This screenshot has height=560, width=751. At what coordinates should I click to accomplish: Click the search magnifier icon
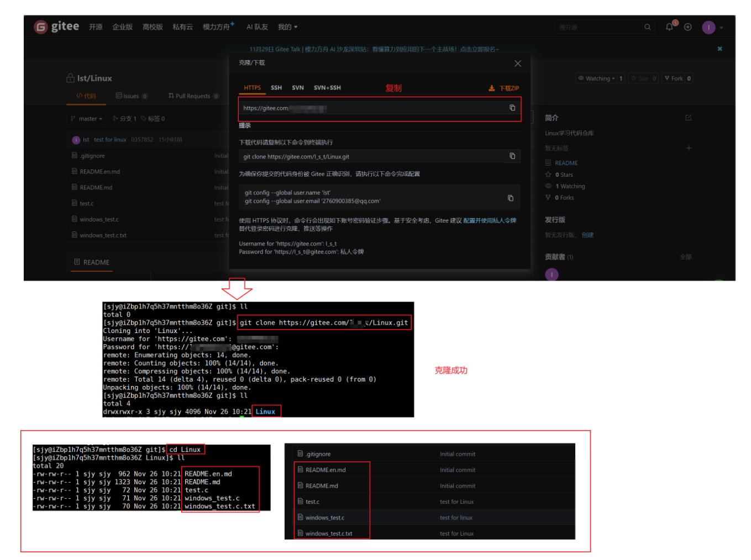pos(648,27)
